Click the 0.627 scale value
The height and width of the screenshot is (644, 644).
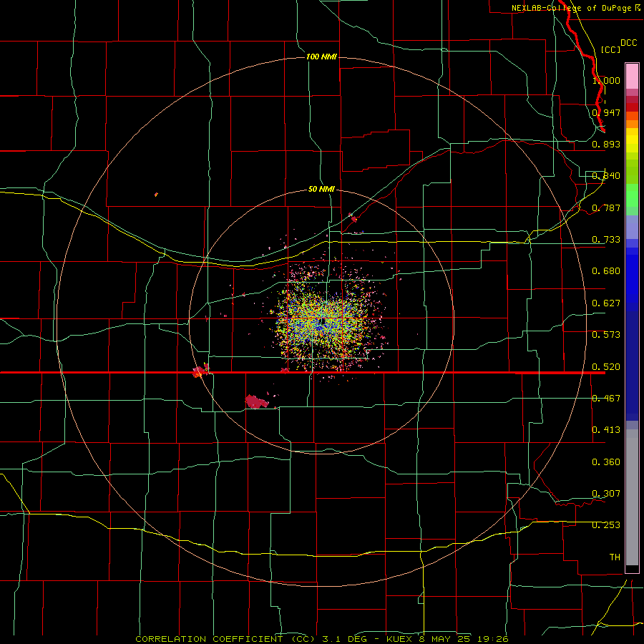[x=606, y=303]
